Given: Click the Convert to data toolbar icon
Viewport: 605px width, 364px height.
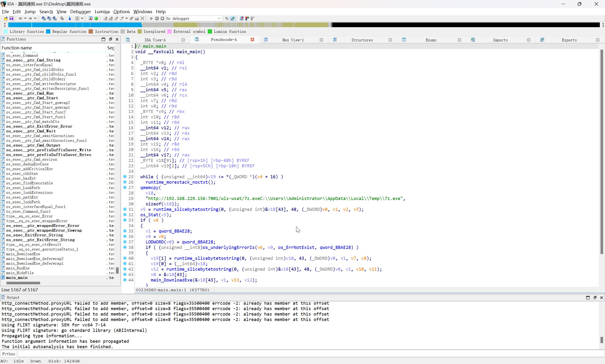Looking at the screenshot, I should click(111, 18).
